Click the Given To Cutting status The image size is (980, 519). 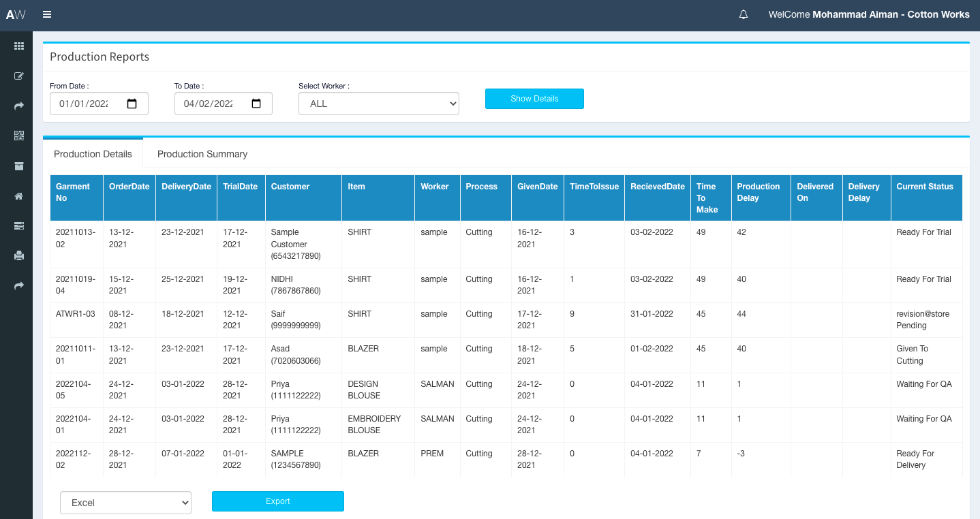pos(912,355)
